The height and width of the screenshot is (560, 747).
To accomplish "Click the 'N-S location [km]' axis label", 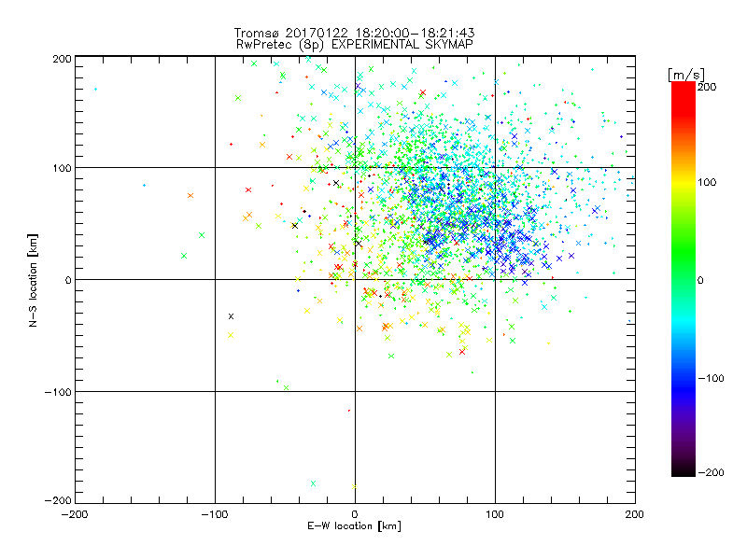I will [x=33, y=281].
